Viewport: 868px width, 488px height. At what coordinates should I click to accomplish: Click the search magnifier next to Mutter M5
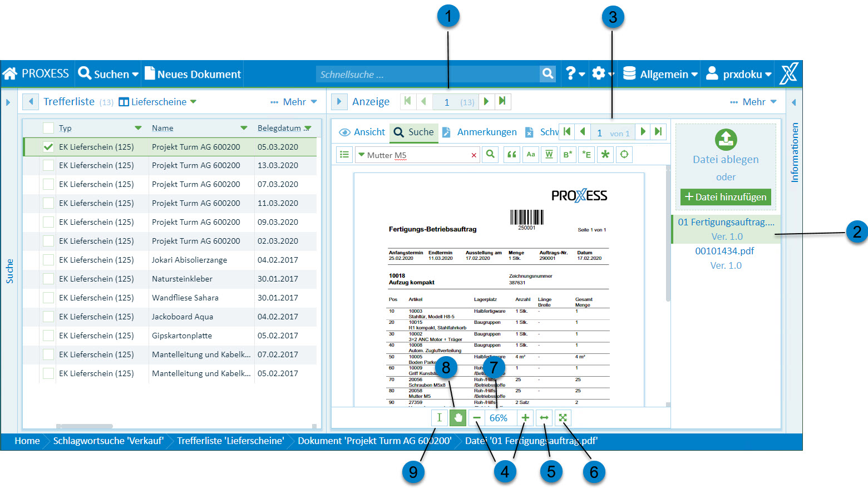click(490, 155)
